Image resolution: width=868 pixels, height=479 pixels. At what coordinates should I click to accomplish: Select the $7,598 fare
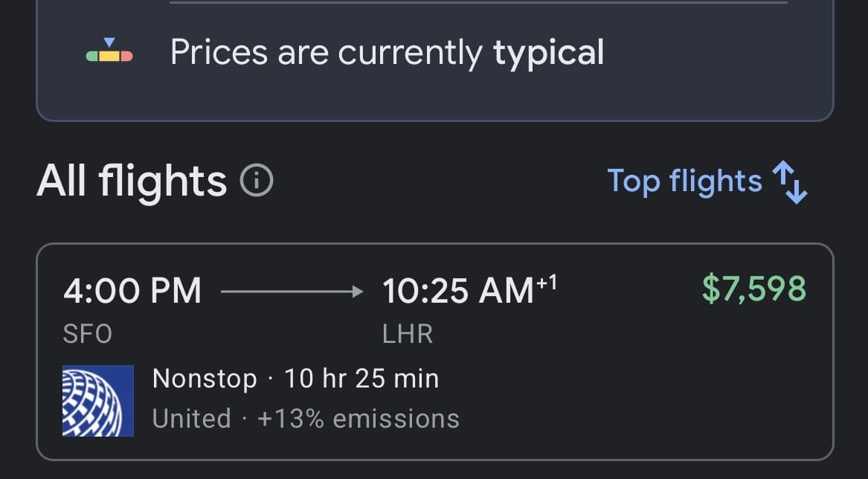pyautogui.click(x=754, y=289)
